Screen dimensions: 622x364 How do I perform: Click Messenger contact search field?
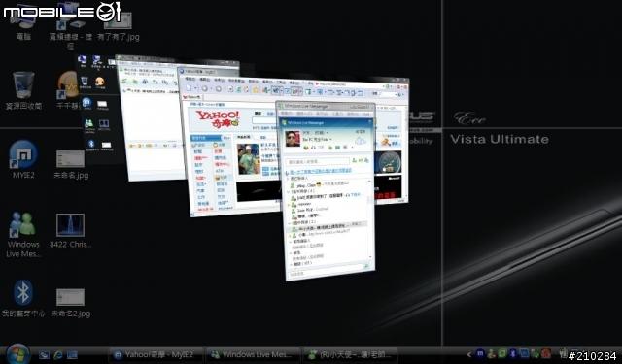coord(317,161)
